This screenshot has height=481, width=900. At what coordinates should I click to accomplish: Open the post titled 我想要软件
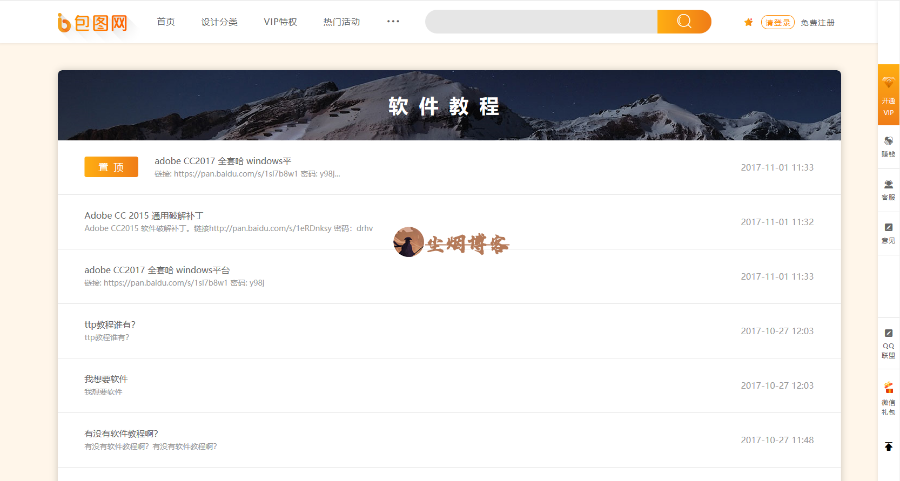pos(106,379)
